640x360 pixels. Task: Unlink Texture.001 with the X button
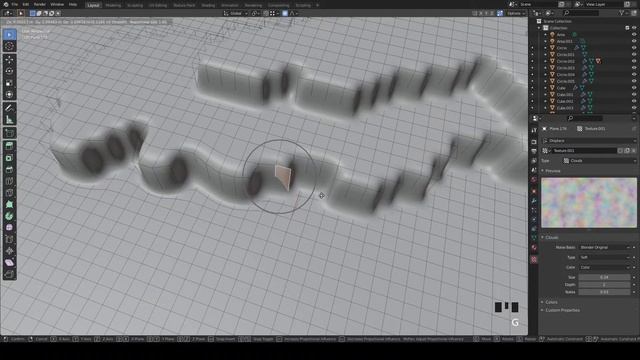[x=634, y=151]
